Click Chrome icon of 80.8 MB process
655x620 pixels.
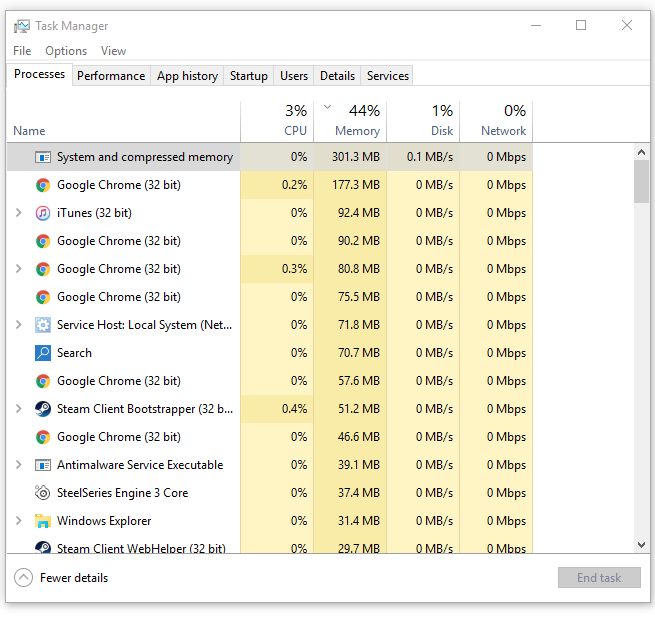pos(43,269)
